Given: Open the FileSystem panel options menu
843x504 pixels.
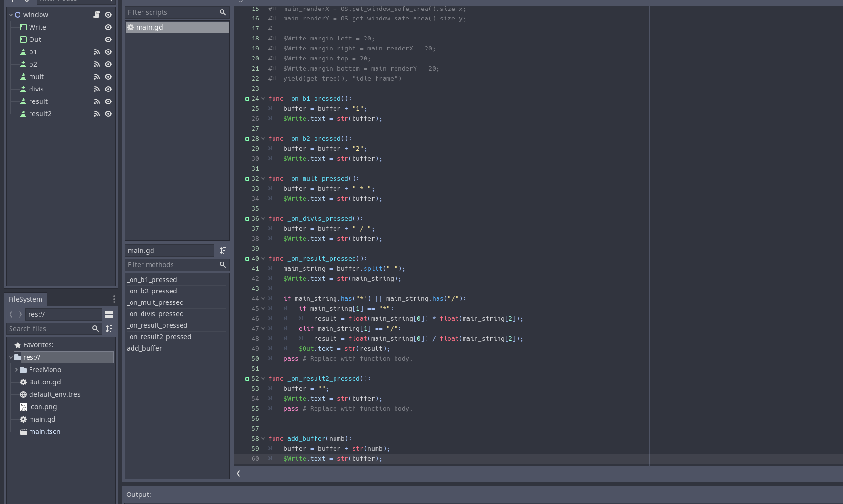Looking at the screenshot, I should click(x=114, y=299).
